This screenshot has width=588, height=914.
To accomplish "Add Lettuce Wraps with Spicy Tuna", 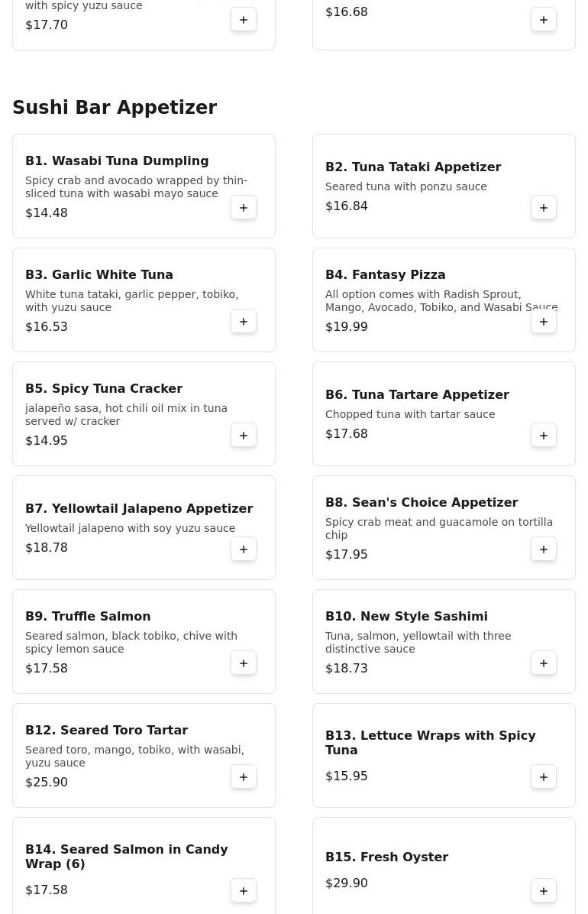I will tap(544, 777).
